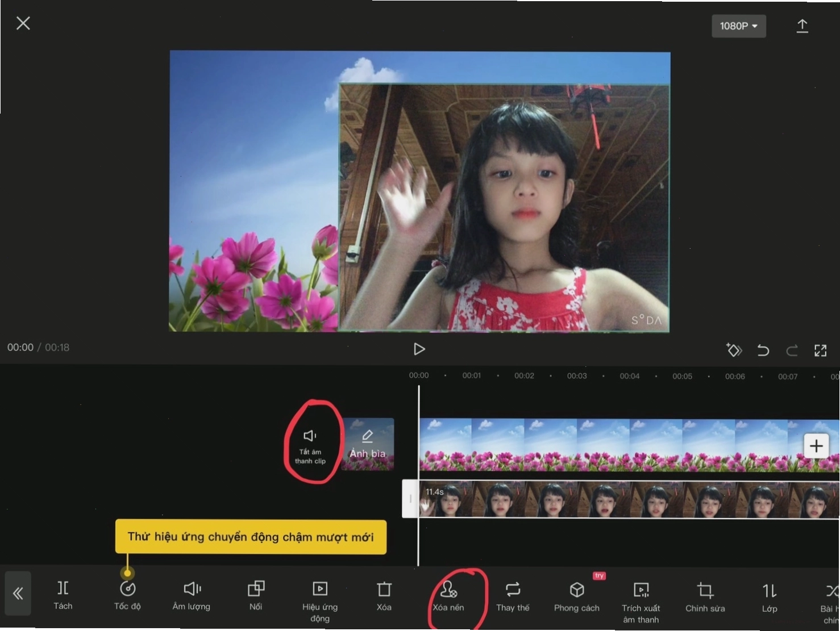Select the Nối join tool
Image resolution: width=840 pixels, height=631 pixels.
click(x=256, y=595)
